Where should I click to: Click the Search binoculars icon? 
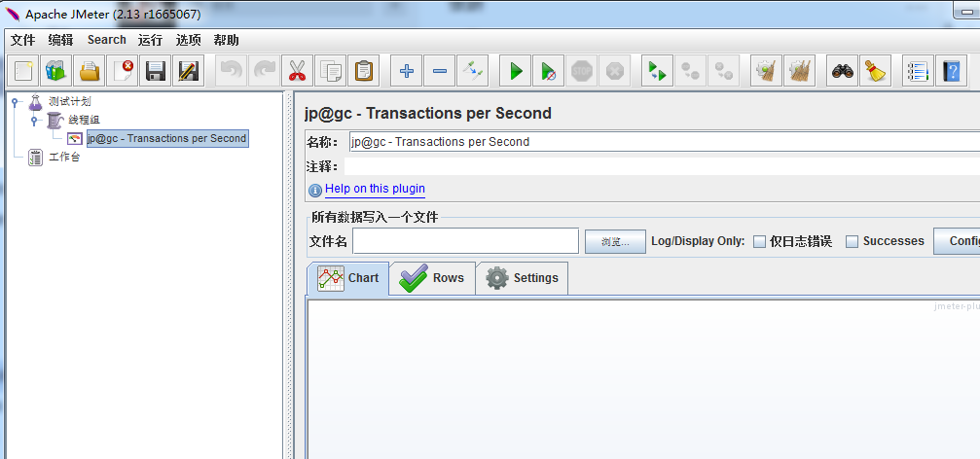click(842, 71)
